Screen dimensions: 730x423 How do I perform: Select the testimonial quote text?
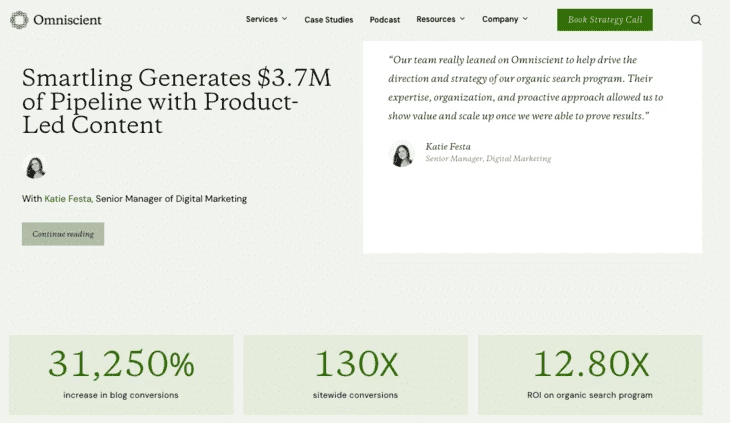[526, 87]
